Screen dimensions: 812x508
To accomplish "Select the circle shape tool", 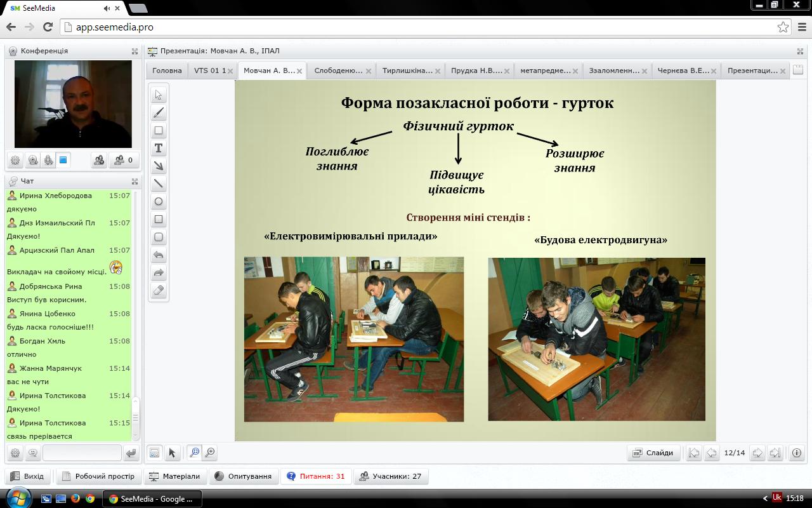I will (x=159, y=202).
